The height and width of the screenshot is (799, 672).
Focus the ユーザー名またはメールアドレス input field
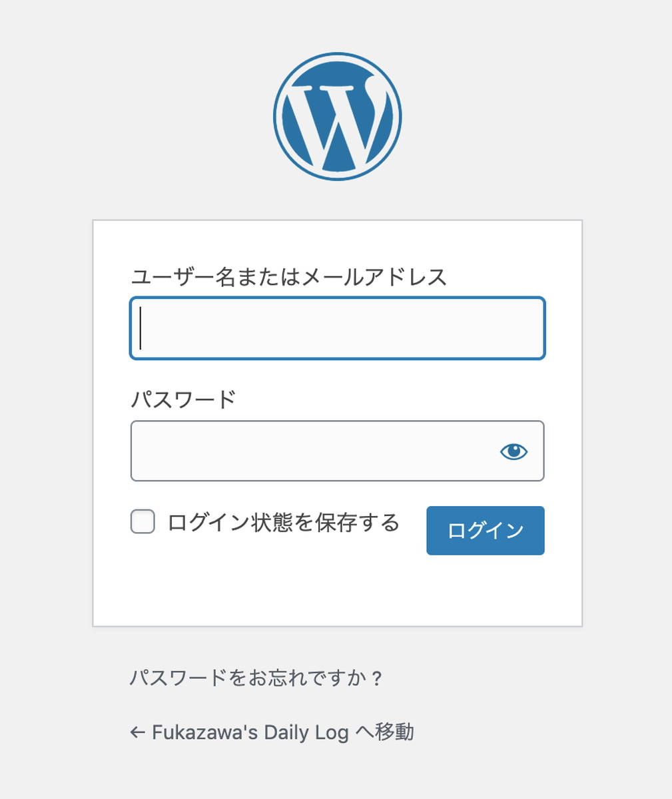pyautogui.click(x=337, y=328)
